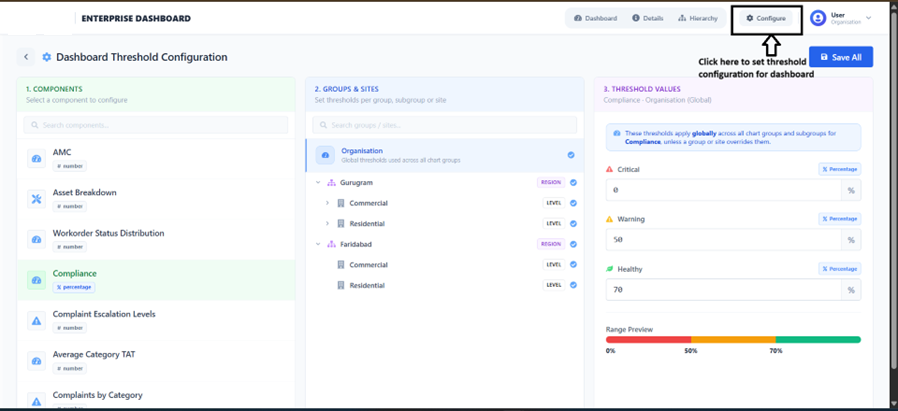Click the Asset Breakdown component icon
This screenshot has height=411, width=898.
pos(37,199)
